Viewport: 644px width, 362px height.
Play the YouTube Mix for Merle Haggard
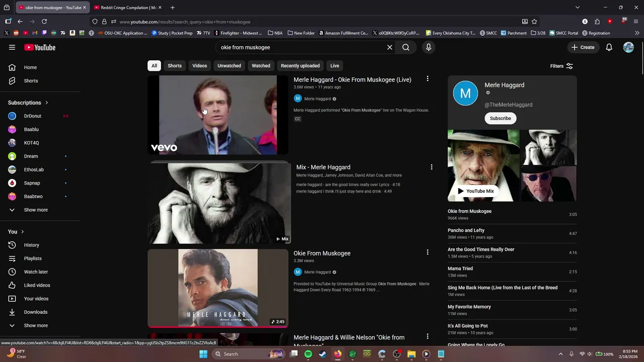[476, 191]
